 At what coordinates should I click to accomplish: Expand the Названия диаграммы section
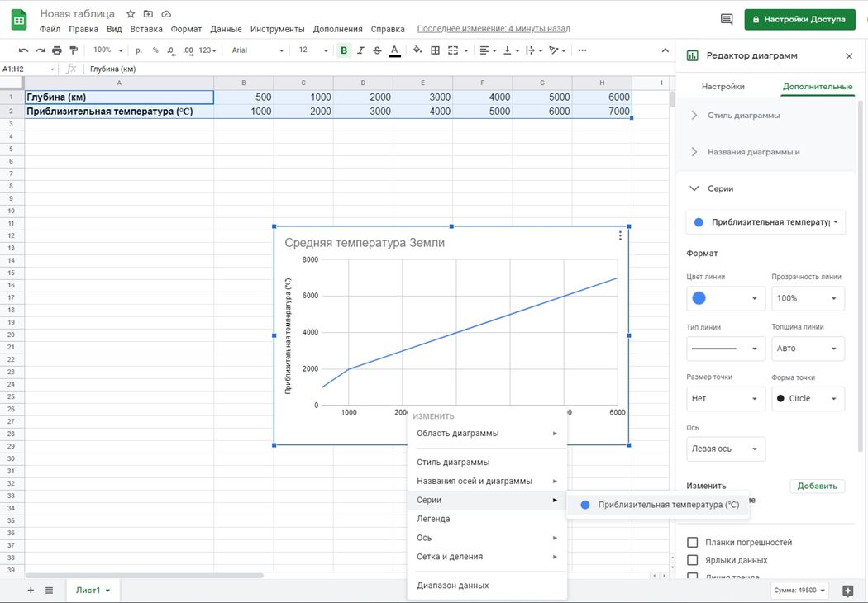click(x=766, y=152)
